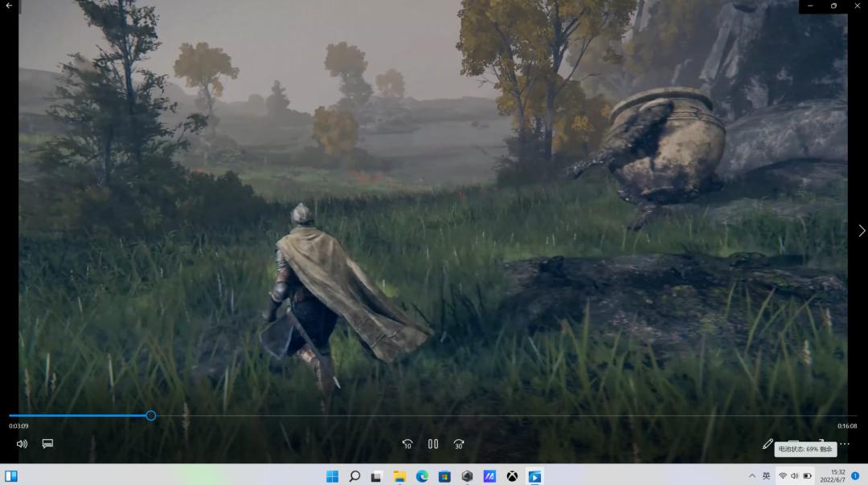The height and width of the screenshot is (485, 868).
Task: Click the Movies & TV taskbar icon
Action: point(534,476)
